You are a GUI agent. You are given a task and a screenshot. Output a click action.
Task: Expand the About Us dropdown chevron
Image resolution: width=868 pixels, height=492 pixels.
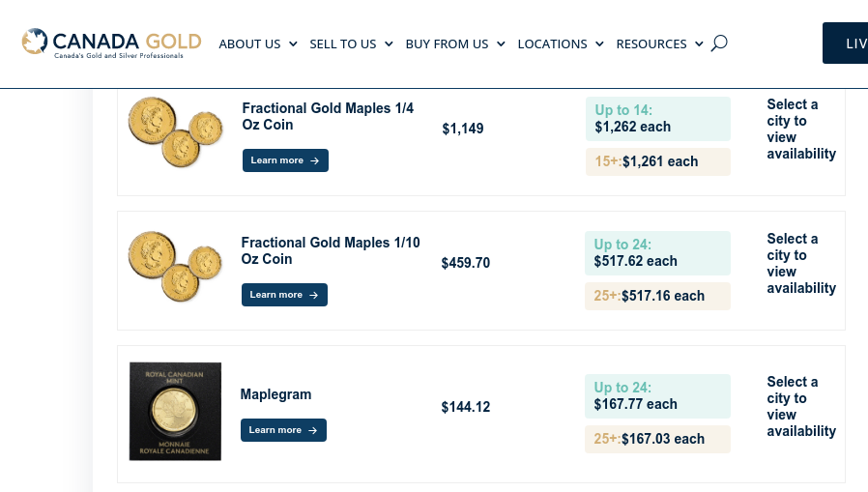coord(294,44)
